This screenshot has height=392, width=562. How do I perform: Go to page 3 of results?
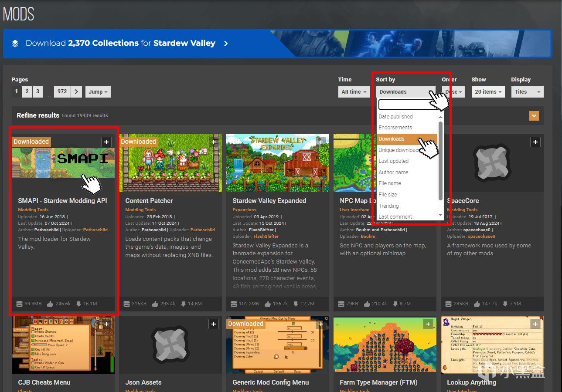pos(37,91)
